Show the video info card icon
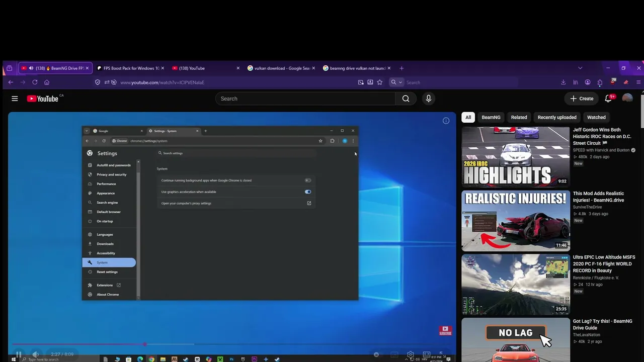The width and height of the screenshot is (644, 362). (446, 121)
